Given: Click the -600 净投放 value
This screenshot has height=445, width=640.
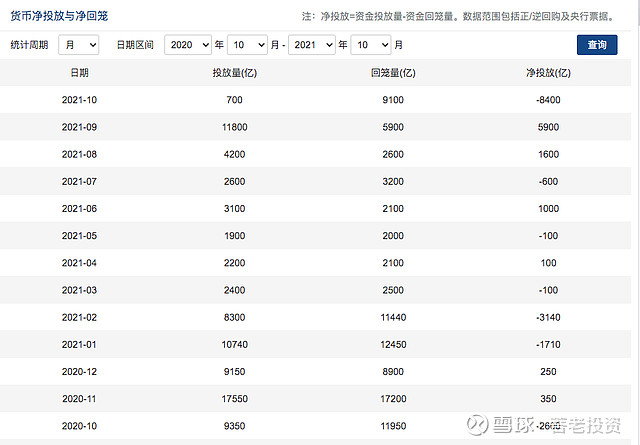Looking at the screenshot, I should click(548, 181).
